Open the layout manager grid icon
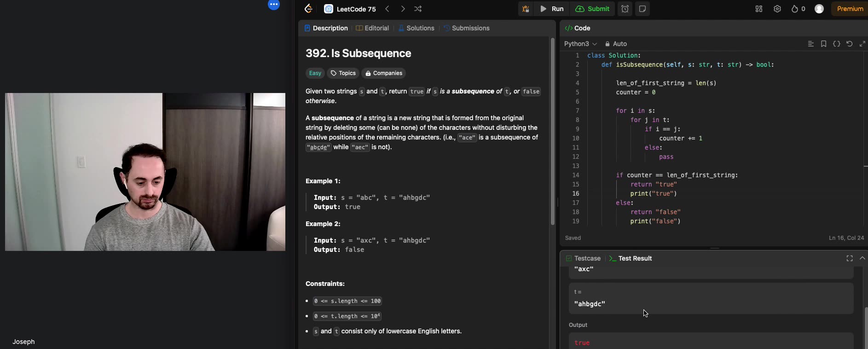 click(759, 9)
